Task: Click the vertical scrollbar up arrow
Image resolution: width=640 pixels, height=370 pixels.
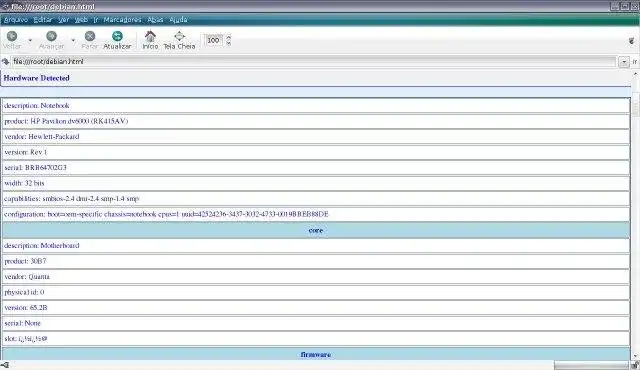Action: tap(635, 74)
